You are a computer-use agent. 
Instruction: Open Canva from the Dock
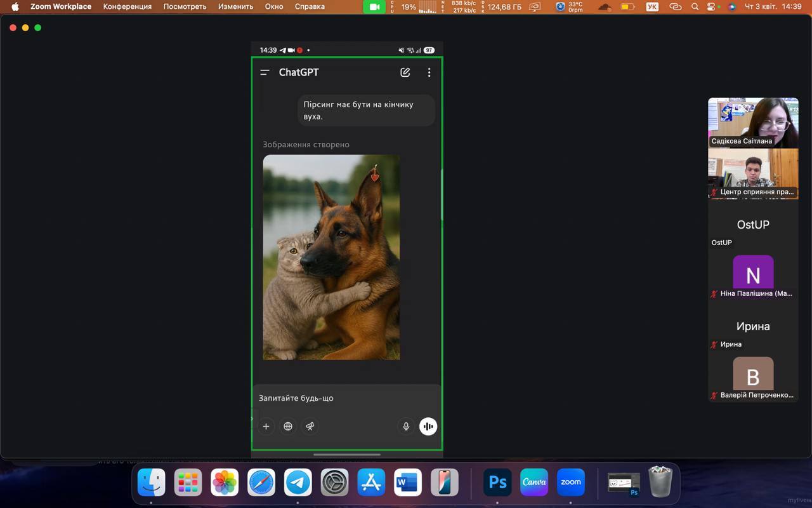534,483
